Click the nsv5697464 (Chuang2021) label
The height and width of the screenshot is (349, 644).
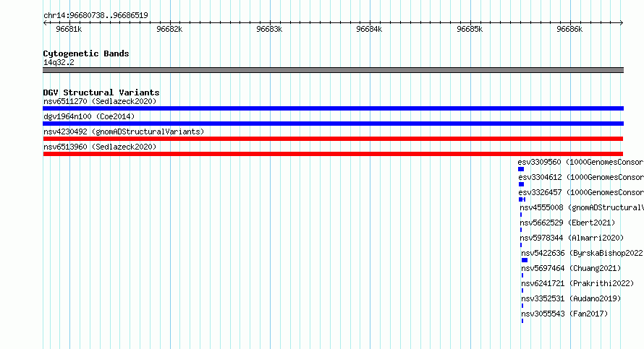[571, 268]
